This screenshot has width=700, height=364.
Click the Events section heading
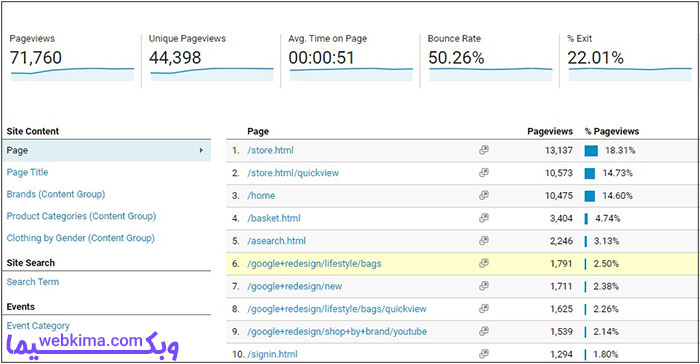[x=21, y=307]
